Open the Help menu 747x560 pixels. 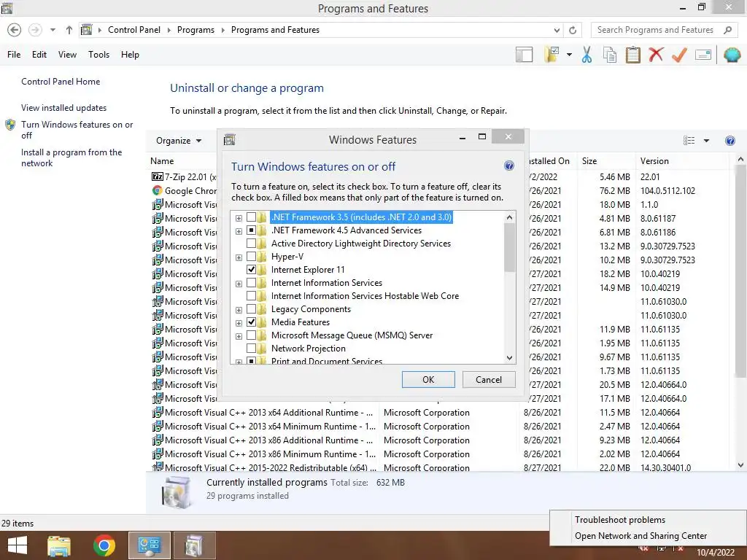(x=130, y=54)
